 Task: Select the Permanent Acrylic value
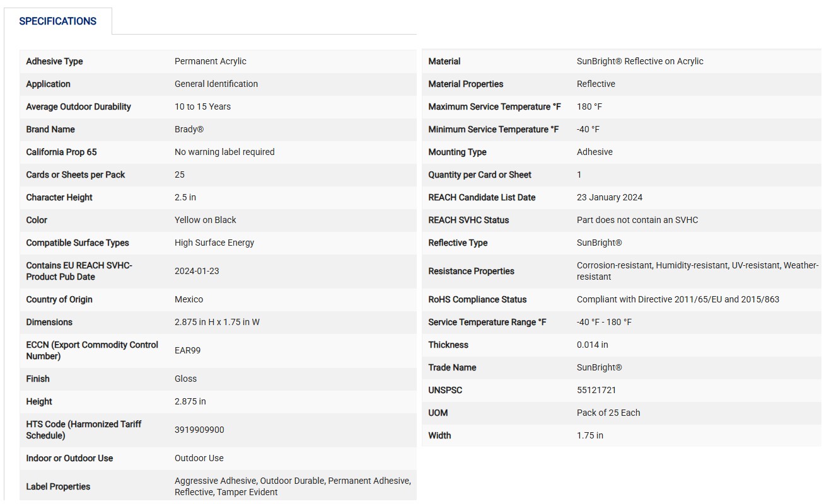pos(211,61)
